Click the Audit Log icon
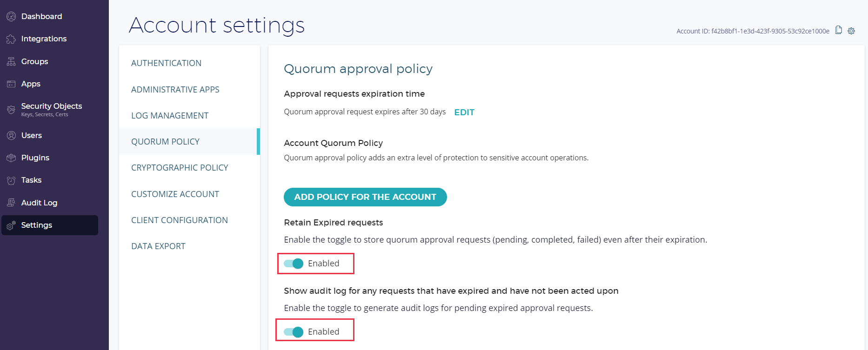This screenshot has width=868, height=350. point(11,203)
